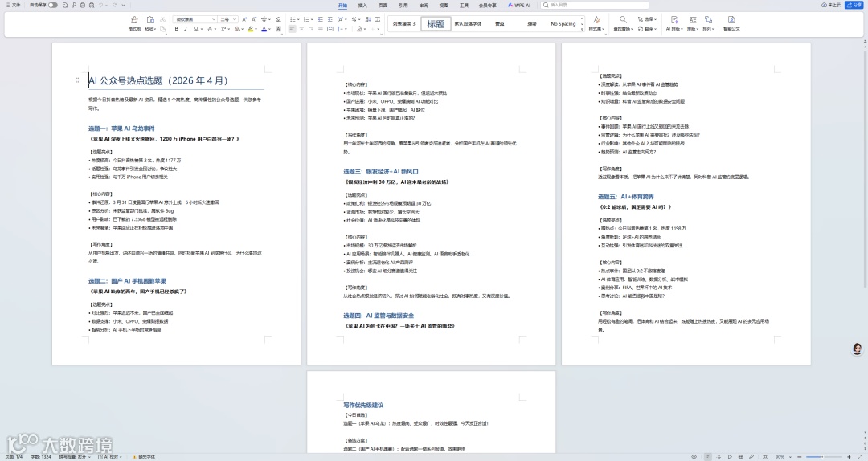Click the cloud upload status button
The width and height of the screenshot is (868, 461).
point(831,5)
